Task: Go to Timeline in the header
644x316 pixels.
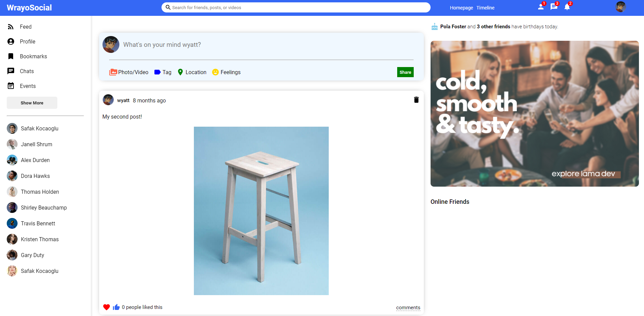Action: coord(485,8)
